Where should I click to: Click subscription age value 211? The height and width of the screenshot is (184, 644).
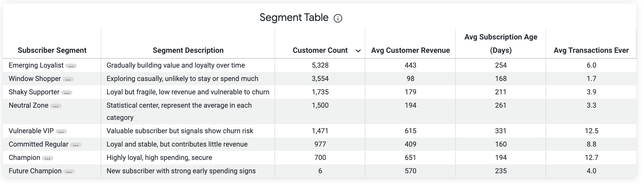pyautogui.click(x=501, y=92)
